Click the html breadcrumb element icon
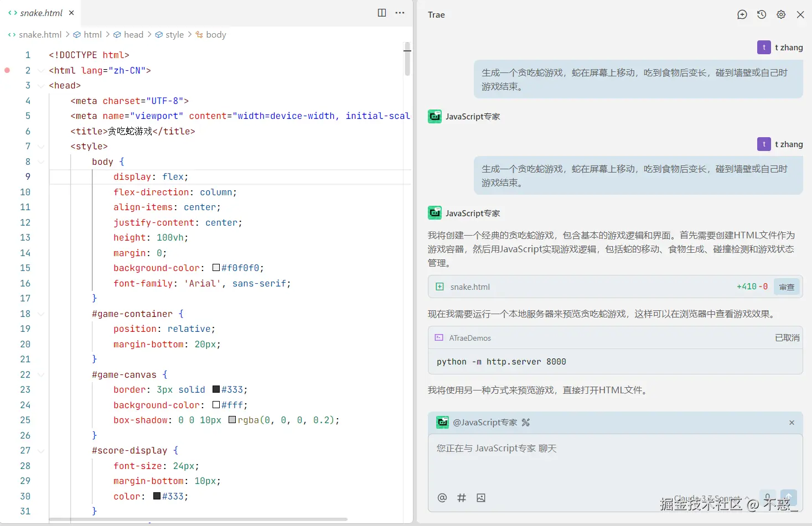 click(77, 34)
